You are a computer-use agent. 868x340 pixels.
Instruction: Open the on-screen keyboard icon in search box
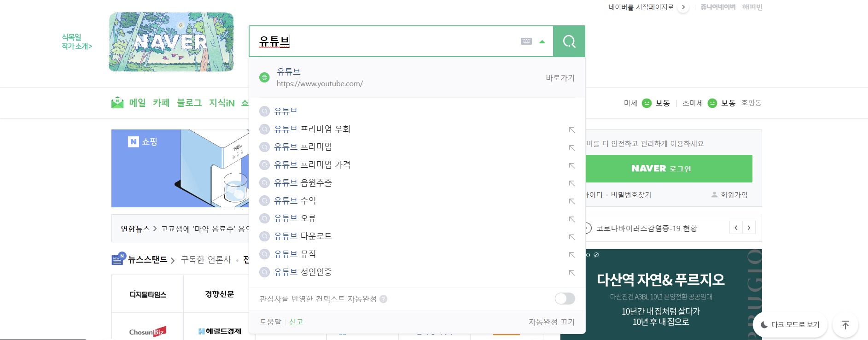(x=526, y=41)
